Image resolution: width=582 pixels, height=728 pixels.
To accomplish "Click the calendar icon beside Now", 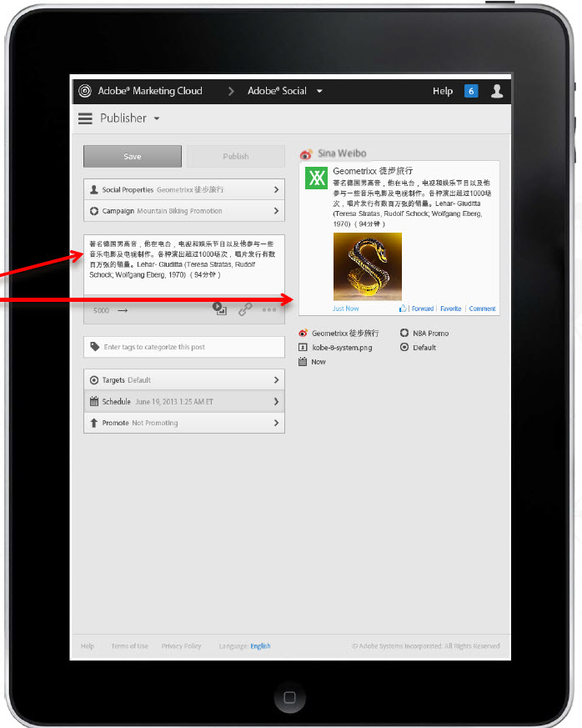I will point(303,361).
